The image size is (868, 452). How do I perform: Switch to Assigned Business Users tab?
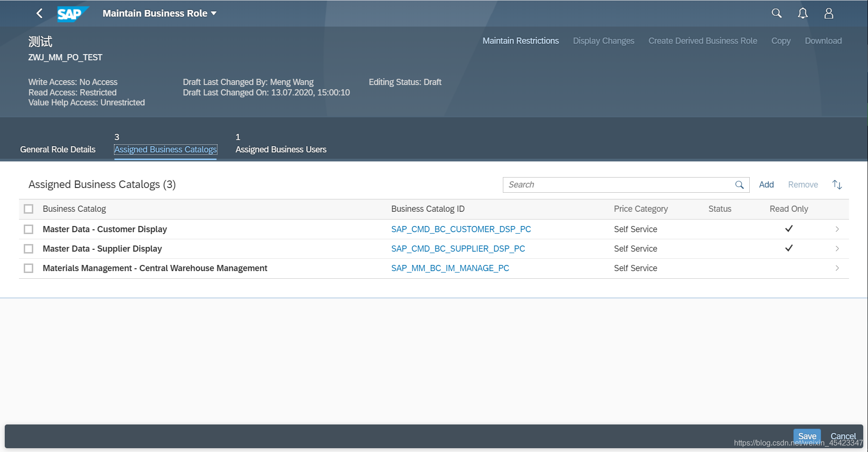[x=281, y=150]
